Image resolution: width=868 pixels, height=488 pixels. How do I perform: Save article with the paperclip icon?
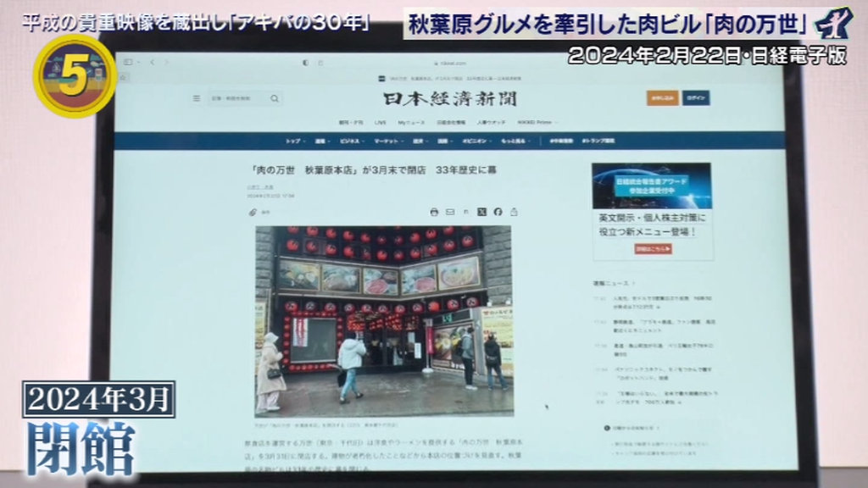pyautogui.click(x=253, y=212)
